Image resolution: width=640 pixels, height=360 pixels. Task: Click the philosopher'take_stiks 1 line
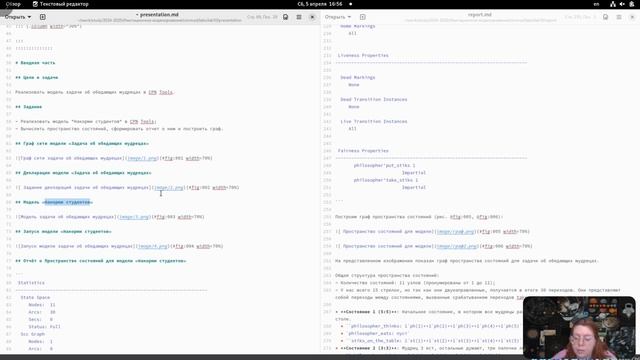[386, 180]
